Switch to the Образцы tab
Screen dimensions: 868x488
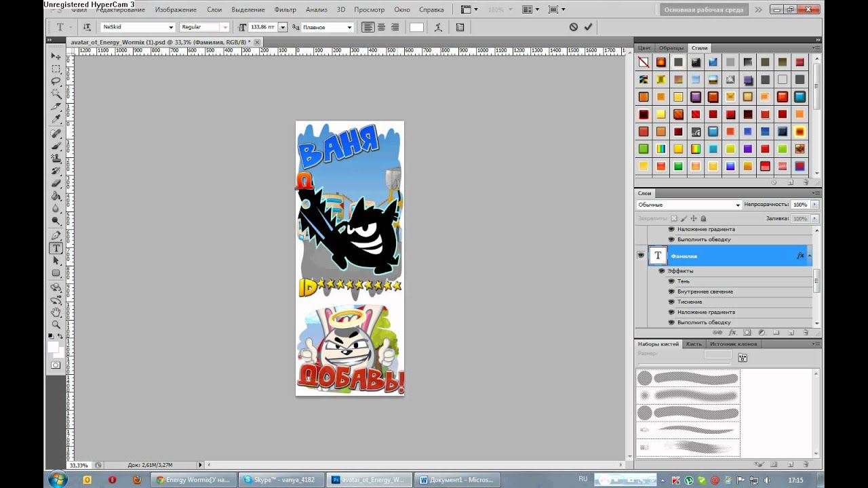point(671,48)
